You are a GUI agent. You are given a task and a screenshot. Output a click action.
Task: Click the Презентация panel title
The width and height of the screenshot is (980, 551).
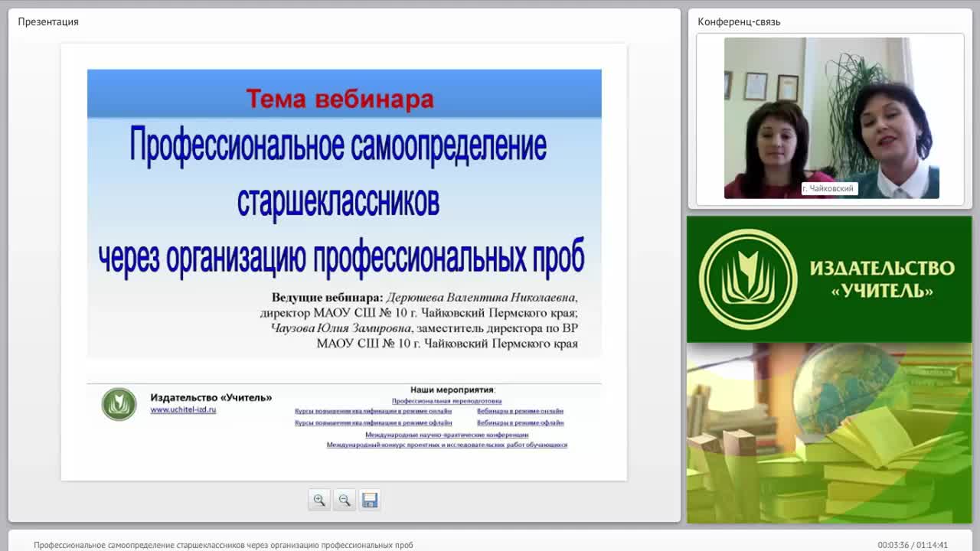coord(48,21)
